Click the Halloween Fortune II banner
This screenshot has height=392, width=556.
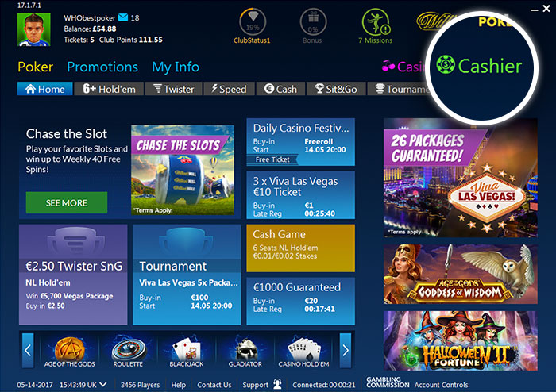coord(460,340)
